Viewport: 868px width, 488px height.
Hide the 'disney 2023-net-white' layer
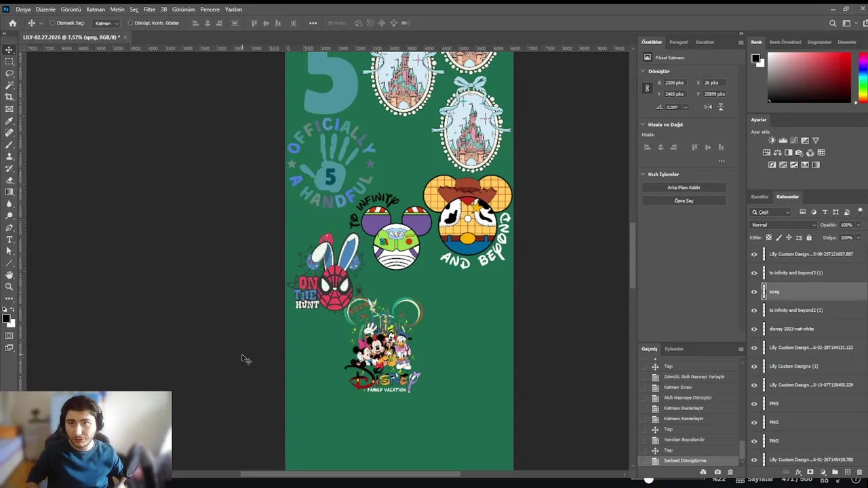(754, 329)
